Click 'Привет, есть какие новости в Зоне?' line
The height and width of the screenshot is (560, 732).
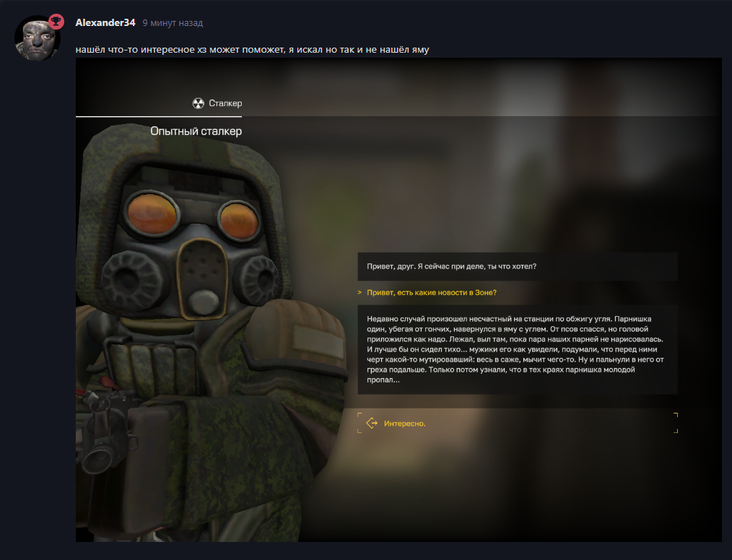coord(432,292)
